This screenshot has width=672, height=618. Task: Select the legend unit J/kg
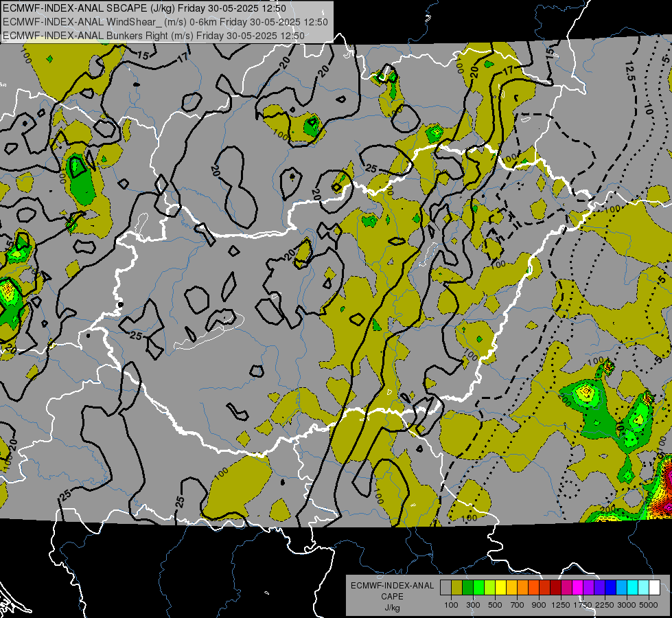(392, 608)
